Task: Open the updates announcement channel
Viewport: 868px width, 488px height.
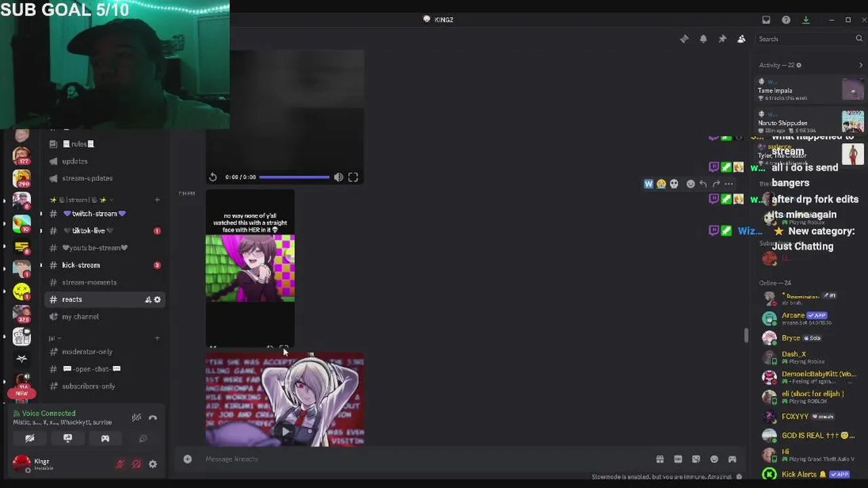Action: pos(75,161)
